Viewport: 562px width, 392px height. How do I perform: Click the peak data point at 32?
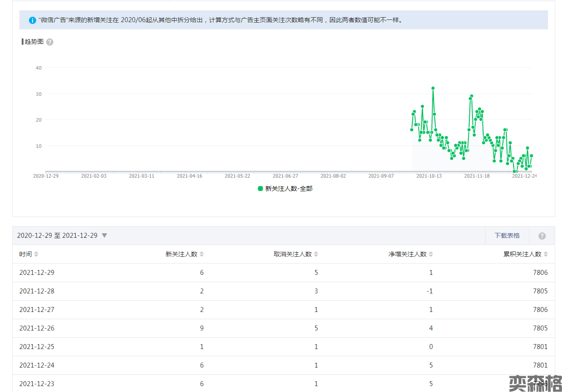click(x=433, y=88)
